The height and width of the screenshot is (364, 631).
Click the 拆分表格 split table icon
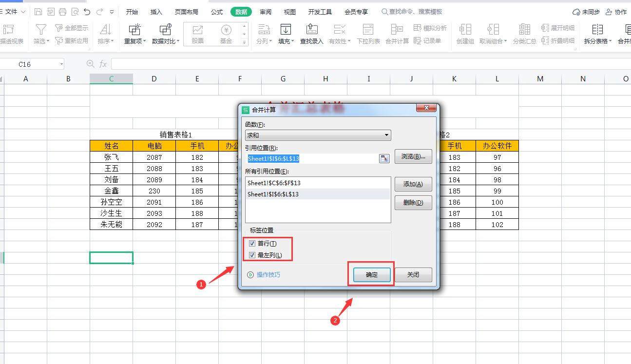coord(597,30)
